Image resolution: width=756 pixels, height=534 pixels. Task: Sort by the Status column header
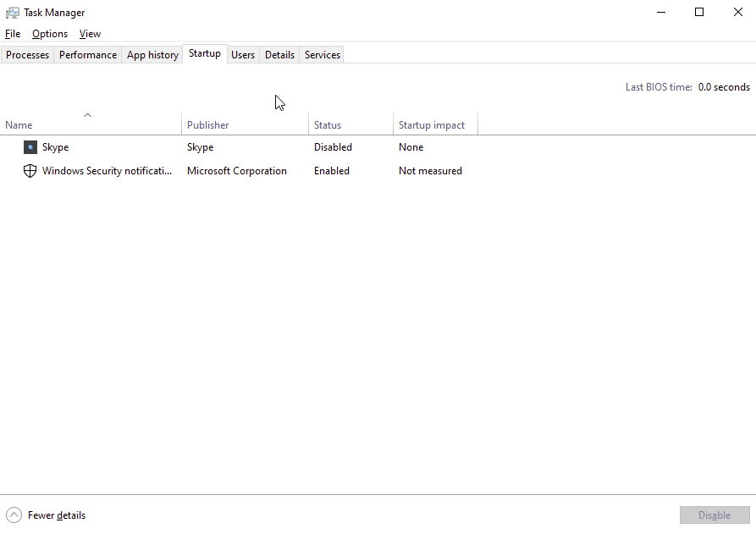pos(350,124)
